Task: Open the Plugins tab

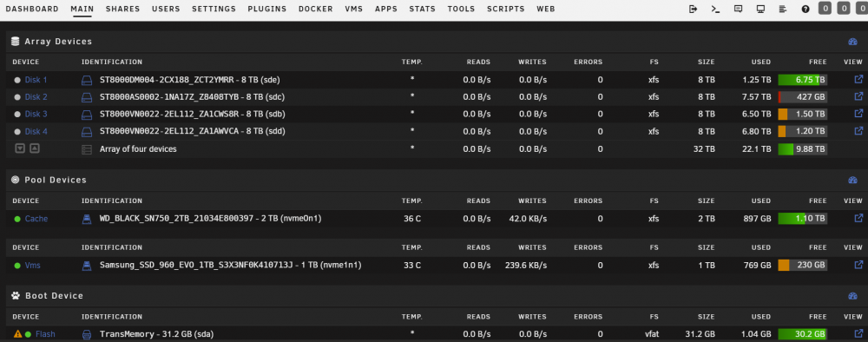Action: click(x=266, y=9)
